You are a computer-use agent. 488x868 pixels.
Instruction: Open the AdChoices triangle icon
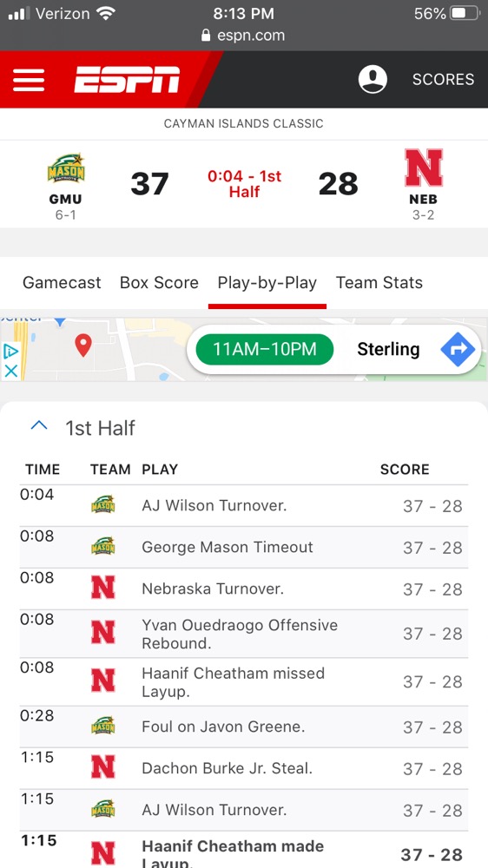(x=10, y=352)
